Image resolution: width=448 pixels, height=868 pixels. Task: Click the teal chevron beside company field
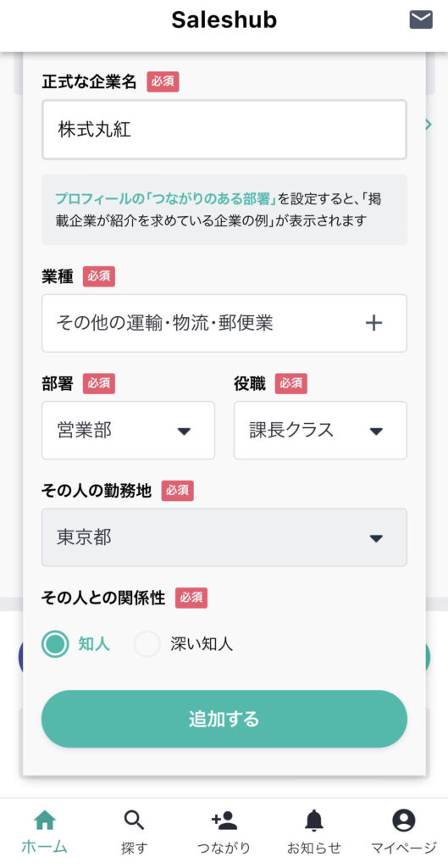click(428, 125)
